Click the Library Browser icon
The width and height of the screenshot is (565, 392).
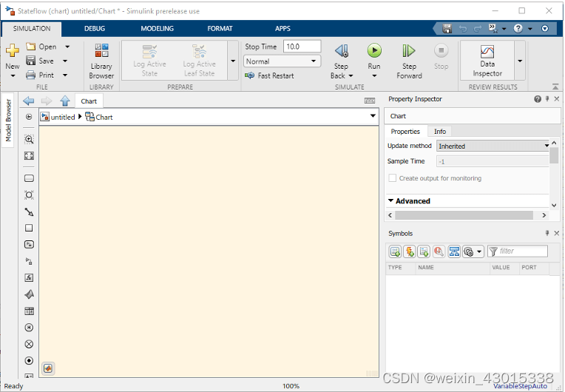coord(101,61)
